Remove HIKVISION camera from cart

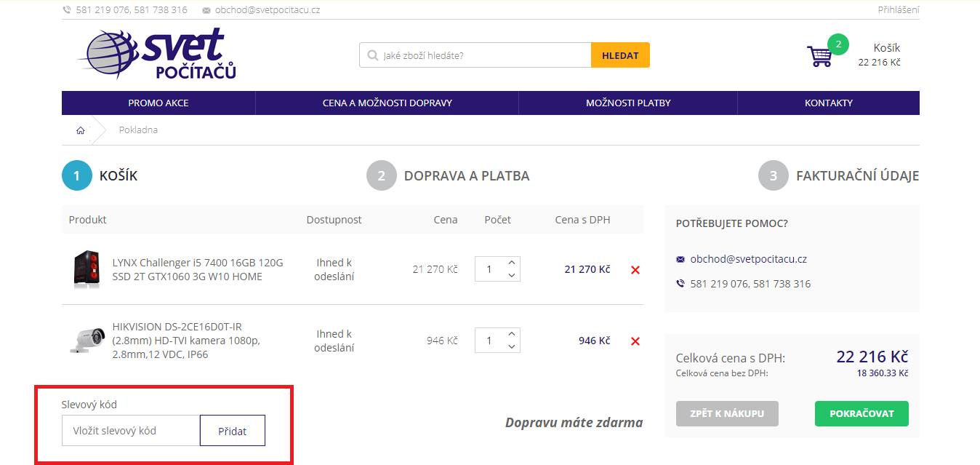click(x=635, y=341)
